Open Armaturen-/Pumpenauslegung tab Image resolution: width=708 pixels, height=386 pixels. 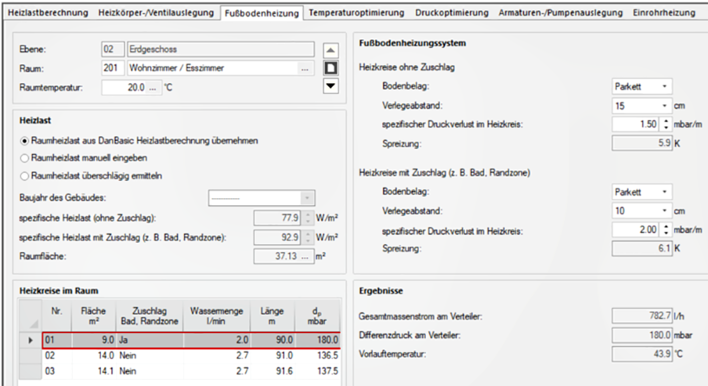[x=560, y=13]
